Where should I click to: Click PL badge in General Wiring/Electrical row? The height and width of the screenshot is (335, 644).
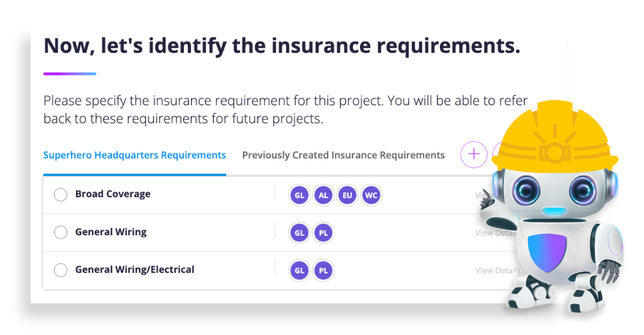coord(323,271)
